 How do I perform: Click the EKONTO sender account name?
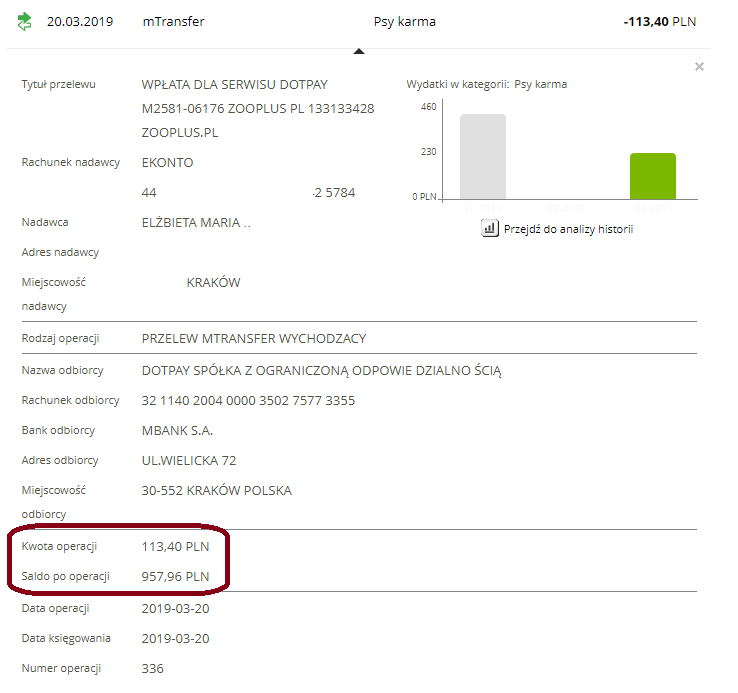(167, 162)
